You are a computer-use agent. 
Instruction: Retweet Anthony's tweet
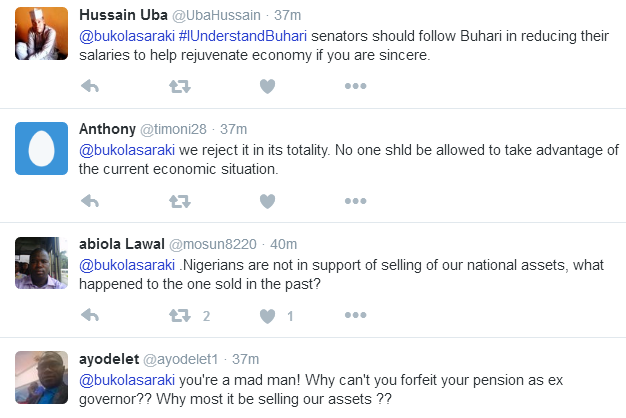coord(180,201)
